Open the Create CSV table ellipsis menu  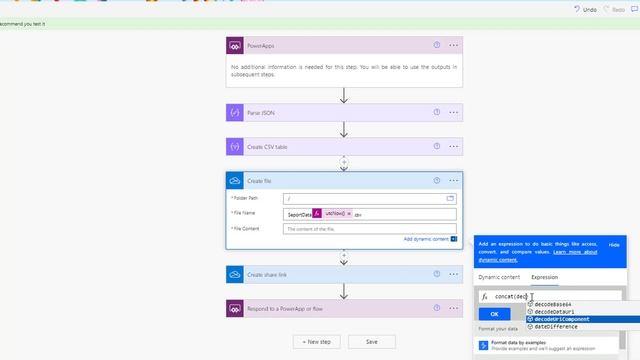(x=453, y=147)
